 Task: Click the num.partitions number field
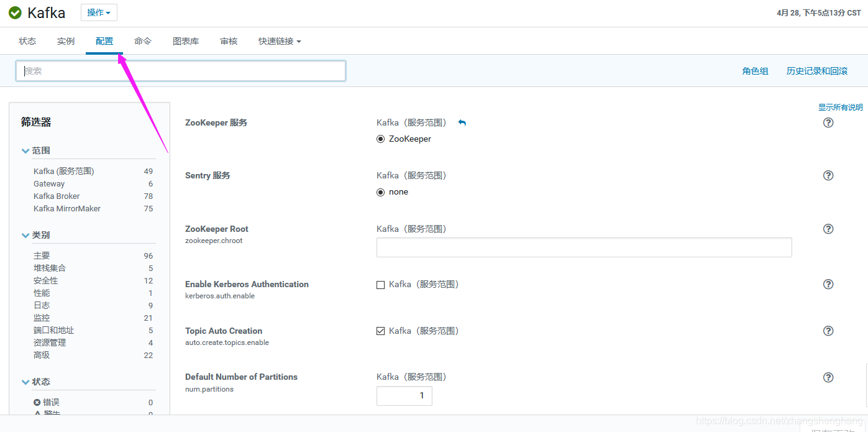404,396
